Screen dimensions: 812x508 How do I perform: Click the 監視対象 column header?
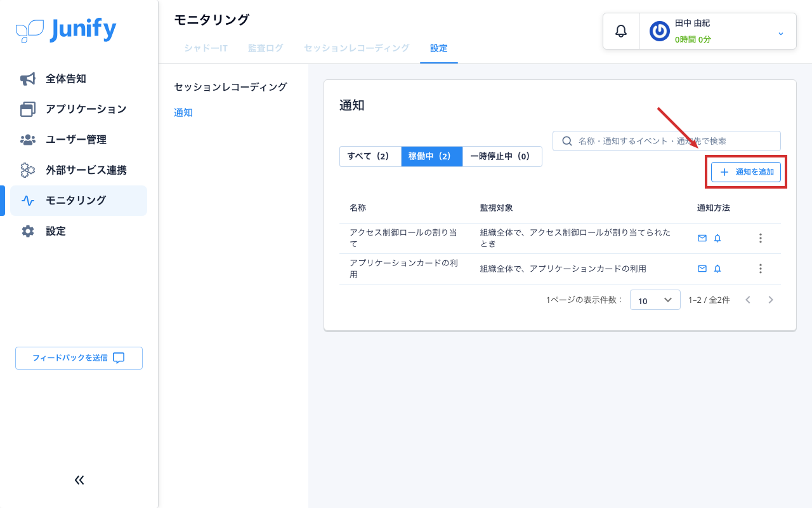tap(497, 208)
